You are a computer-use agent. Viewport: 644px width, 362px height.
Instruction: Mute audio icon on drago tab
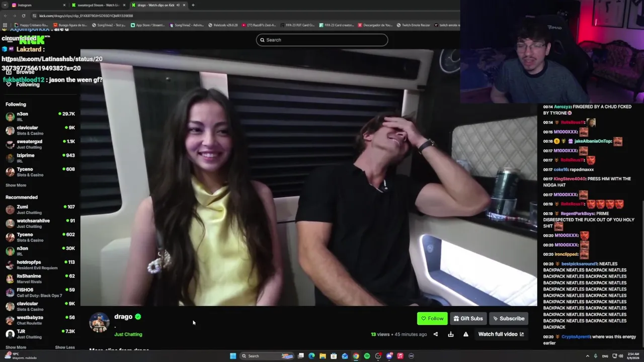[178, 5]
